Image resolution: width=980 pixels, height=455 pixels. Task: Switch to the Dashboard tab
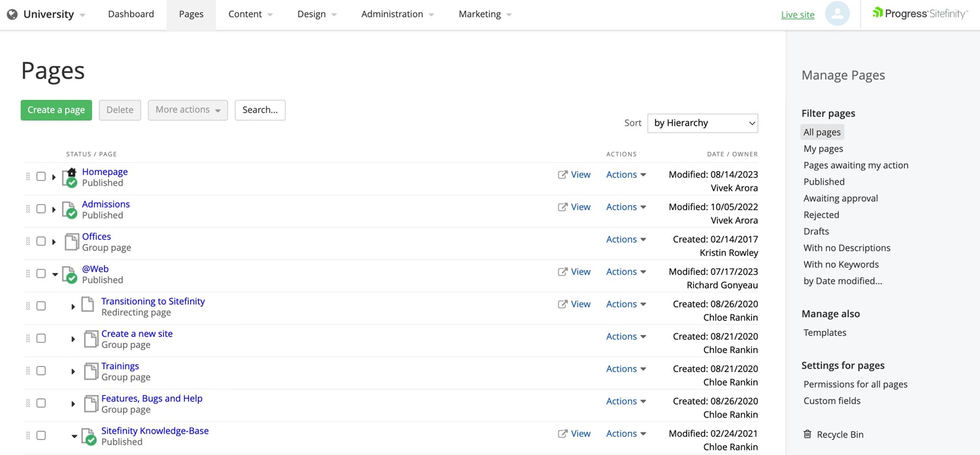coord(131,14)
